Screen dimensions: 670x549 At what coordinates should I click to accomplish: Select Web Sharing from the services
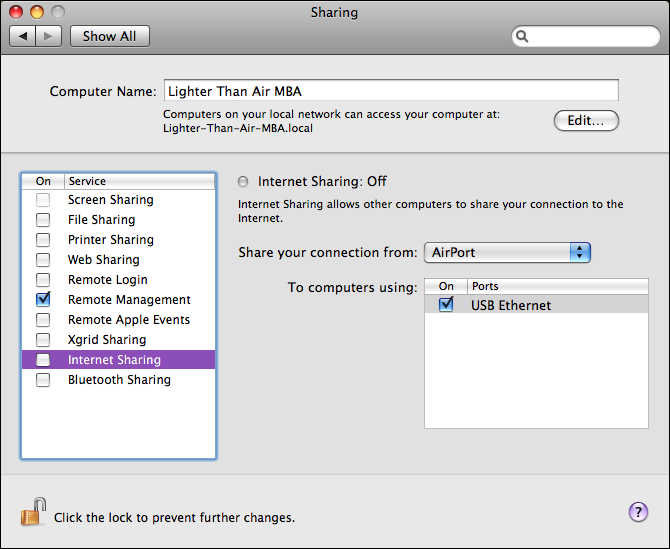click(x=103, y=260)
